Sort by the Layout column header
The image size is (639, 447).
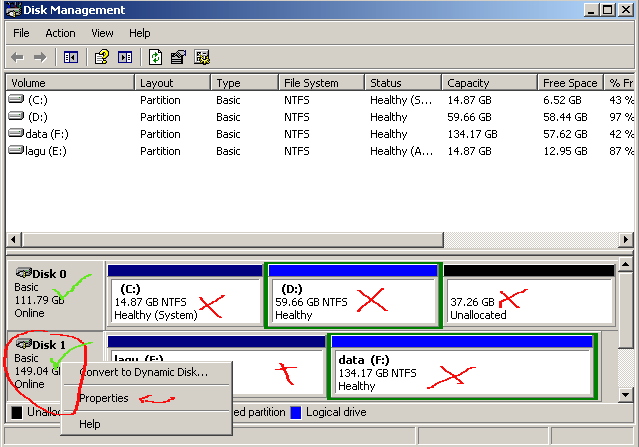[173, 83]
